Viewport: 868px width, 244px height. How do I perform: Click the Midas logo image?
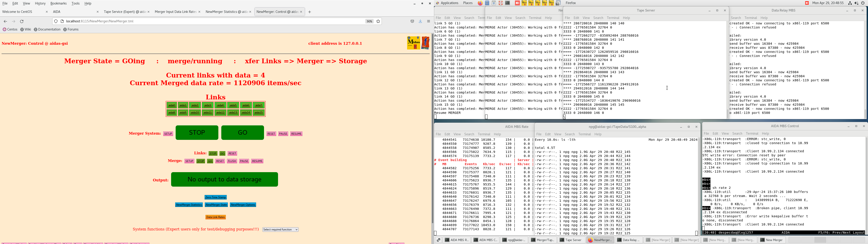pyautogui.click(x=413, y=43)
